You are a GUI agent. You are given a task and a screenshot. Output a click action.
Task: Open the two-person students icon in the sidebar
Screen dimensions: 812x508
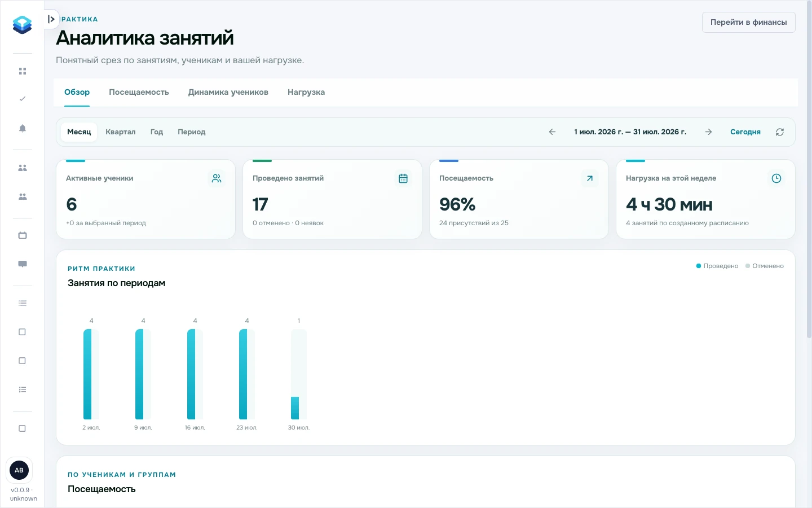pos(23,168)
